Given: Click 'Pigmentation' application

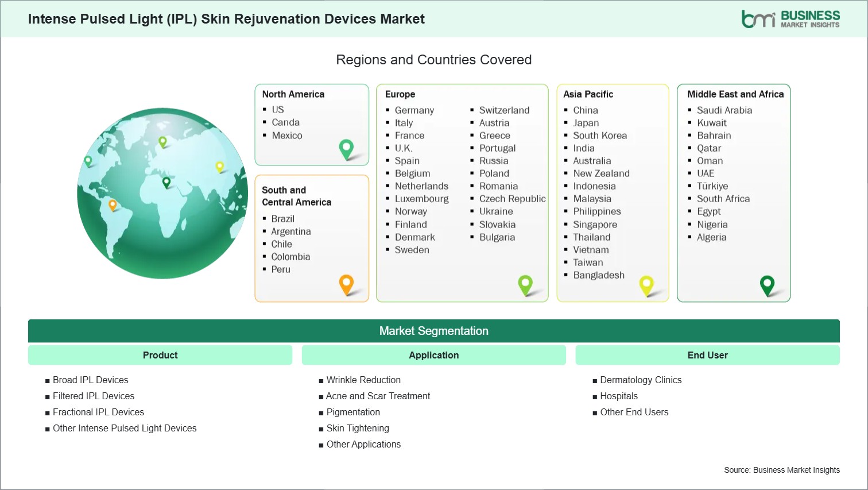Looking at the screenshot, I should 353,412.
